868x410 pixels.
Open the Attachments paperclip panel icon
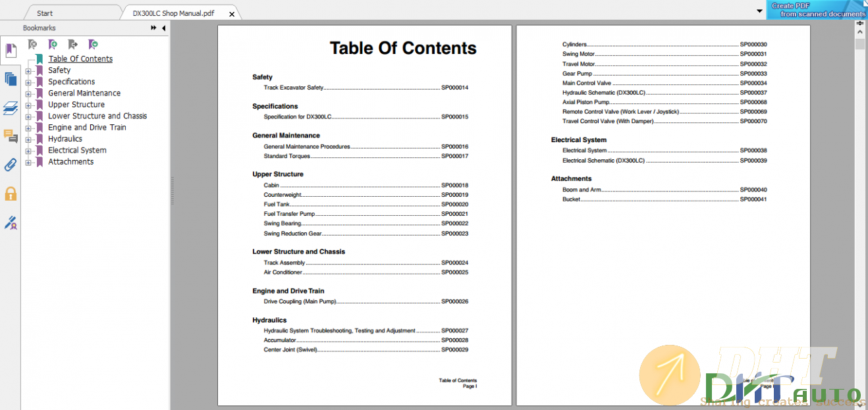11,165
